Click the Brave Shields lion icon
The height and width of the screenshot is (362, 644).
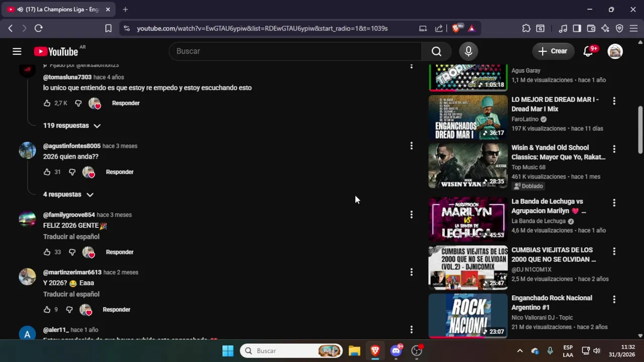coord(456,29)
